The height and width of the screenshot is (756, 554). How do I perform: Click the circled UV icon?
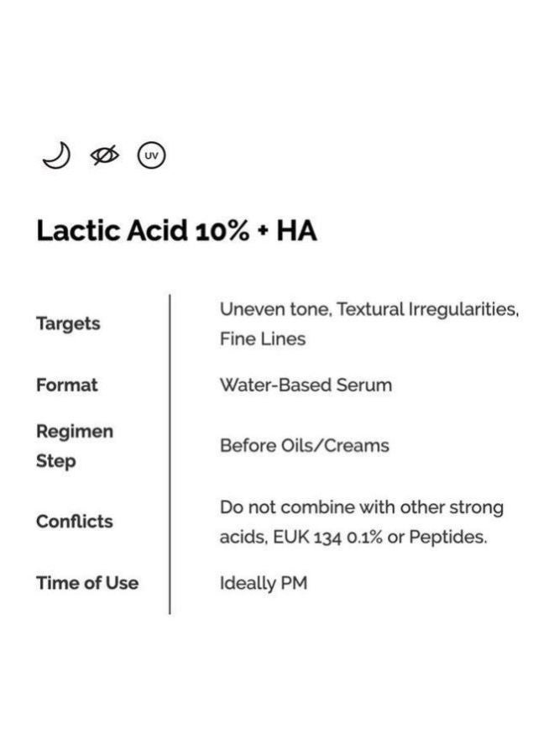point(152,155)
